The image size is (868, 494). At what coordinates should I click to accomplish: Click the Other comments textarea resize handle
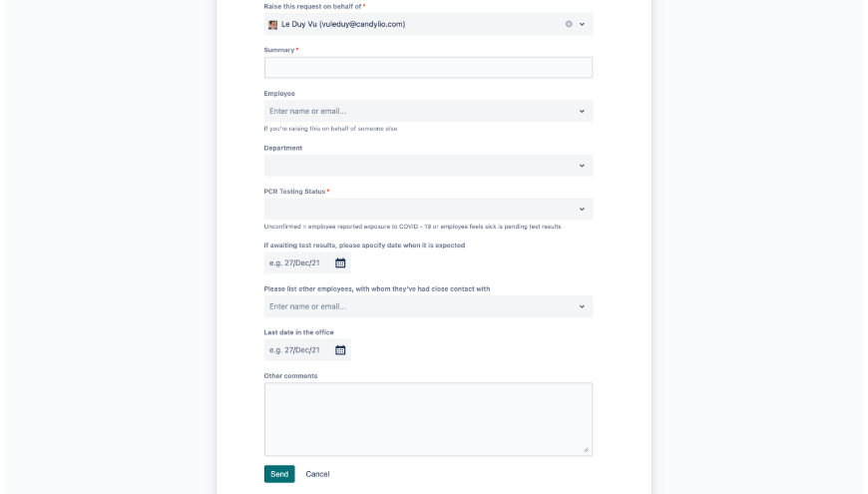(586, 450)
